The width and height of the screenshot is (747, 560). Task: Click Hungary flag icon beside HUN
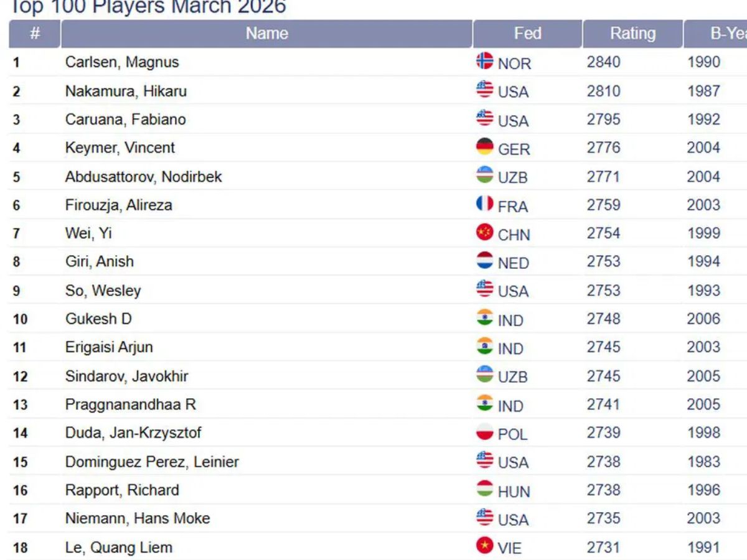484,490
